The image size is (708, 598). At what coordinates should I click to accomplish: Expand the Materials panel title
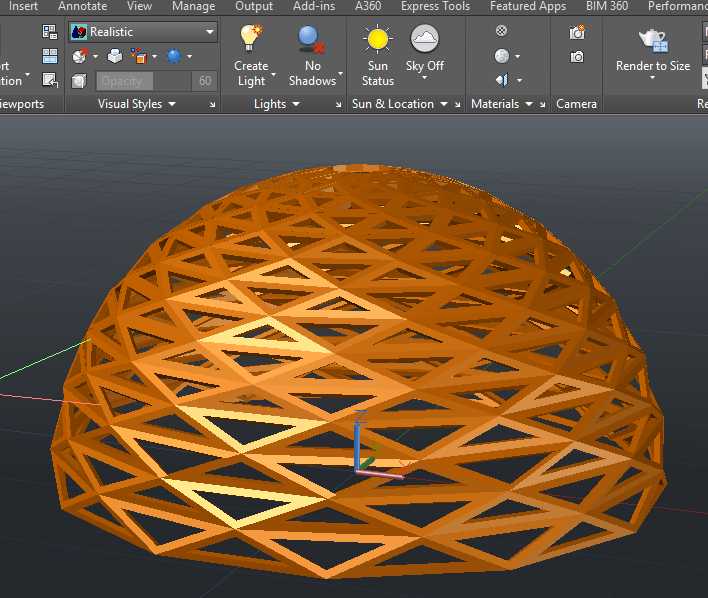[x=502, y=104]
